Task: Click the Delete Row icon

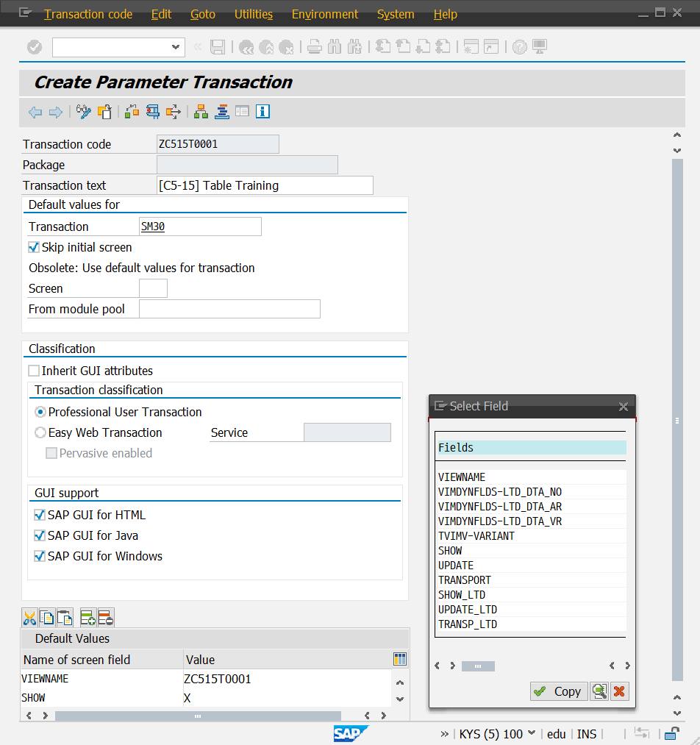Action: (105, 618)
